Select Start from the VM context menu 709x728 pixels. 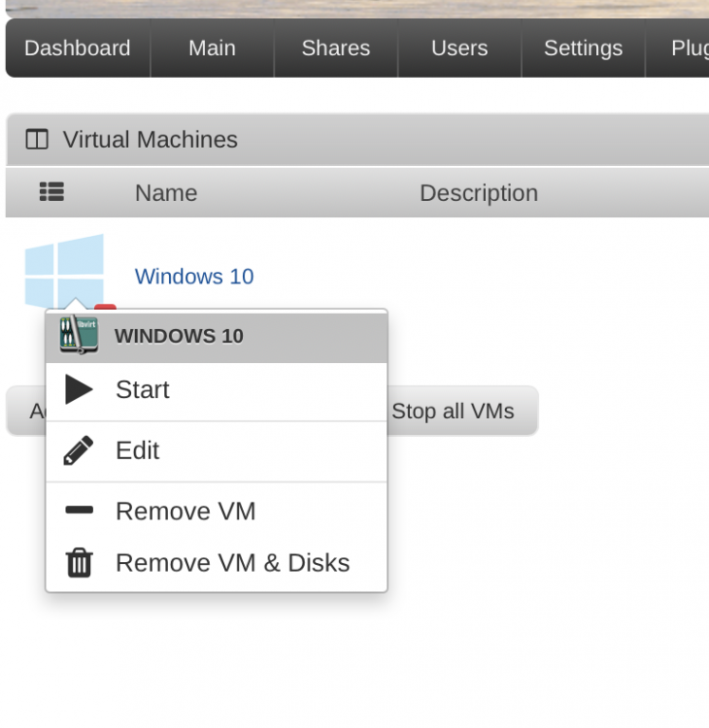click(x=217, y=390)
